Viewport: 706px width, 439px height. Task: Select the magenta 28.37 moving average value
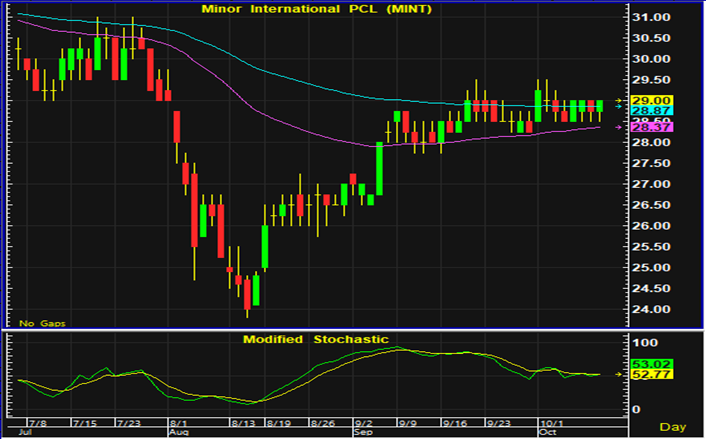[652, 127]
